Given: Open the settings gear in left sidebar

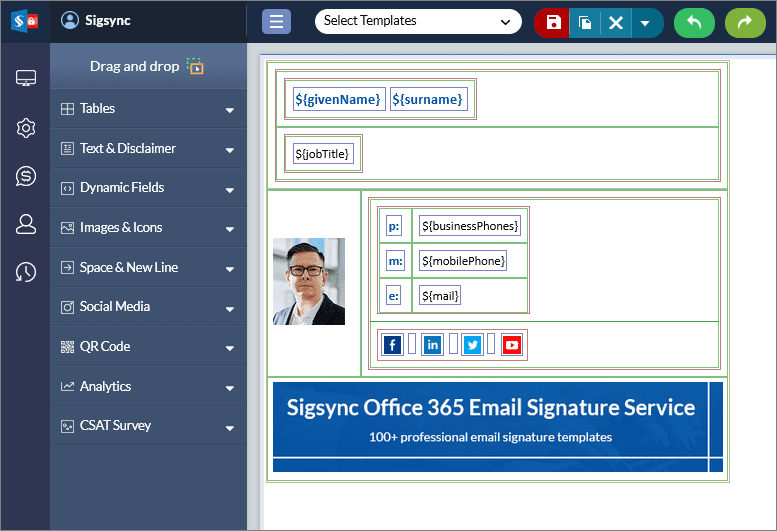Looking at the screenshot, I should [26, 127].
